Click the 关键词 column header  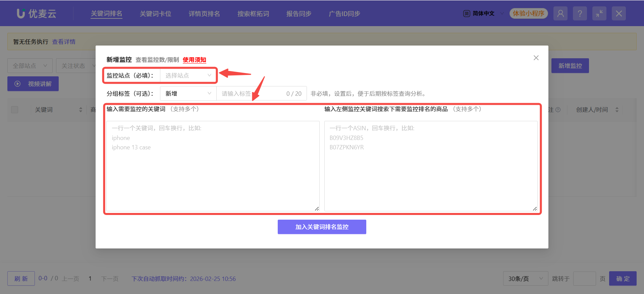tap(44, 109)
